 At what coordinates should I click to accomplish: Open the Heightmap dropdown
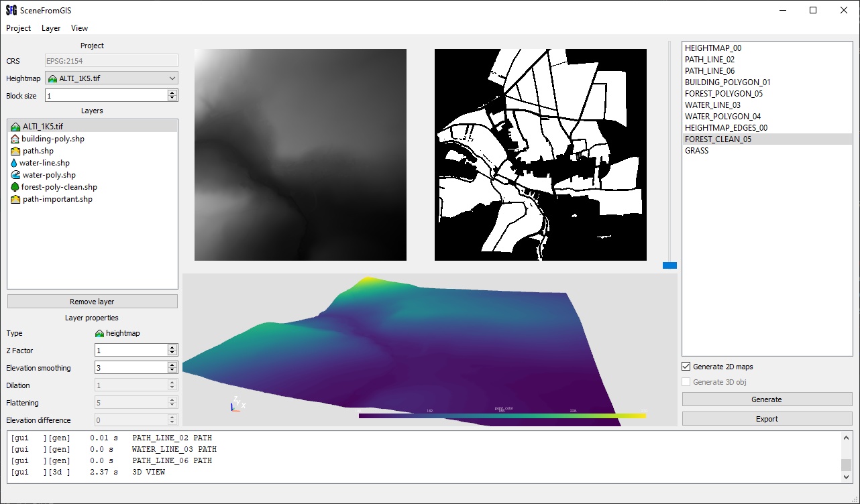tap(172, 78)
